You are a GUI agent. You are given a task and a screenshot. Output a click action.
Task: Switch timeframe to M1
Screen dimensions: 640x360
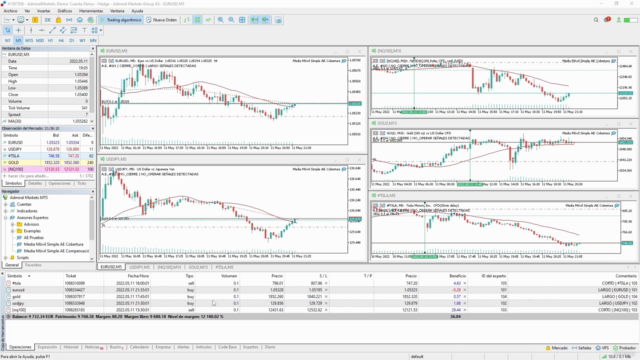click(x=7, y=40)
